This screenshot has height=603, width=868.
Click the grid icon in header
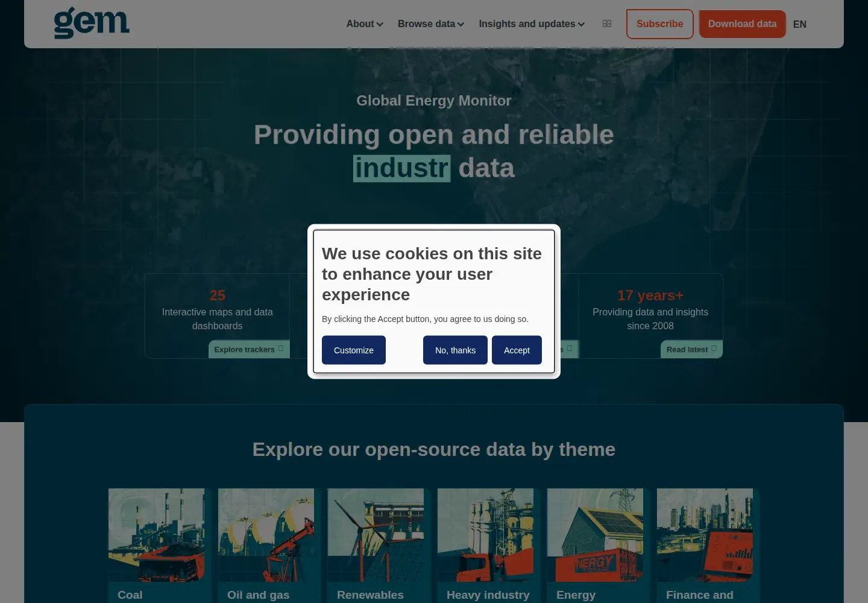click(607, 24)
